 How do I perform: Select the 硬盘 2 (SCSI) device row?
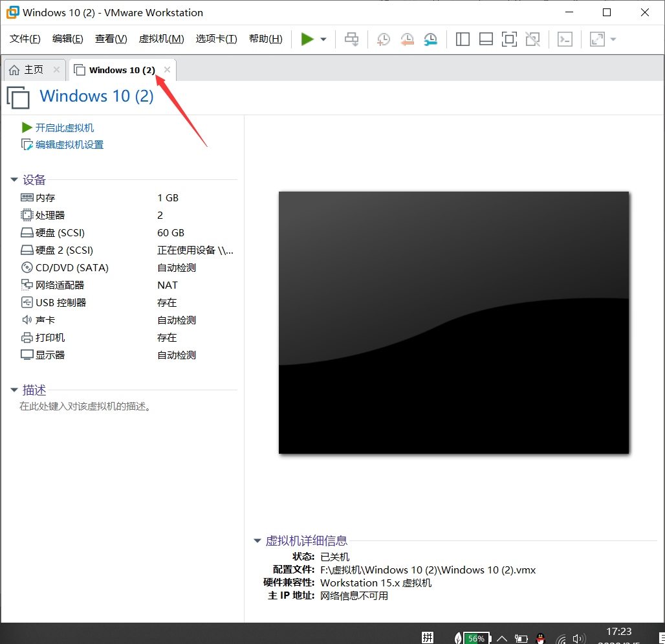tap(127, 250)
